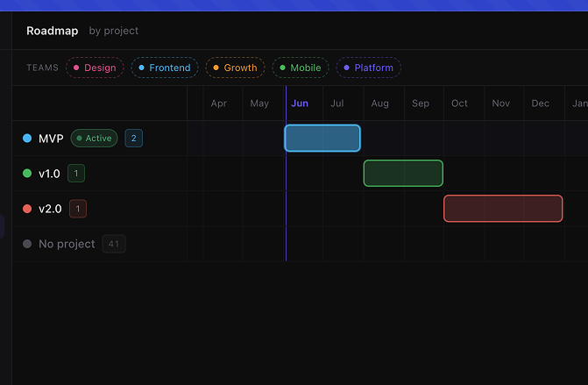Open v2.0 issue count badge 1
This screenshot has width=588, height=385.
pos(78,209)
